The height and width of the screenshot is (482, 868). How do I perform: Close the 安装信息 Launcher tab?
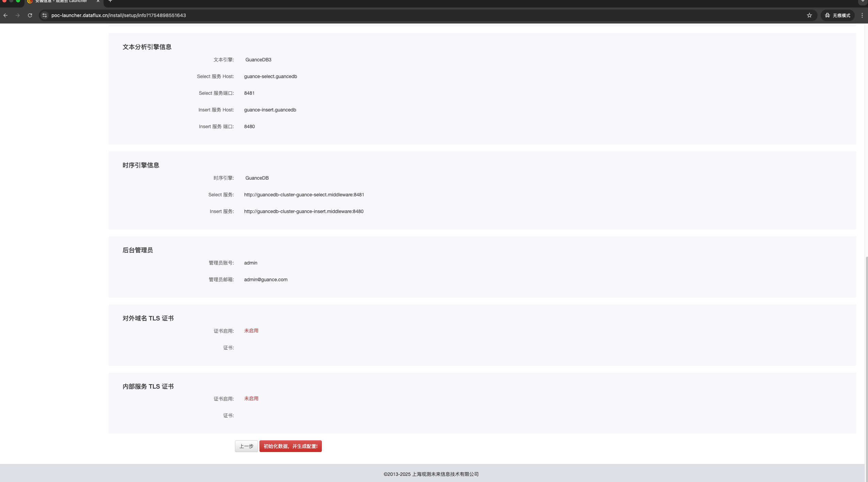(x=98, y=1)
